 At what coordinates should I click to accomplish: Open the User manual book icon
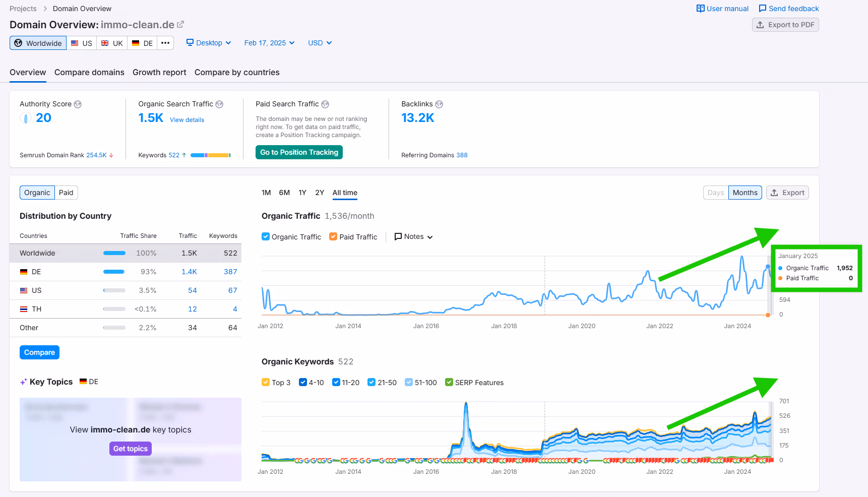[700, 9]
